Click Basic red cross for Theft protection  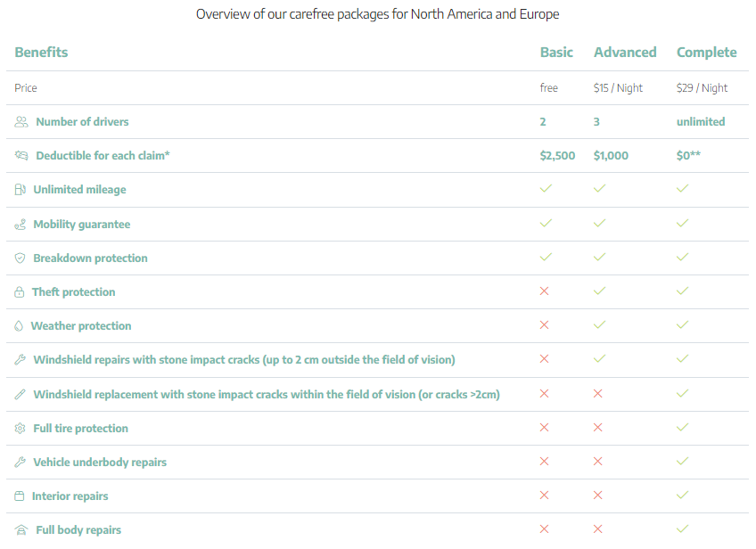pyautogui.click(x=545, y=291)
